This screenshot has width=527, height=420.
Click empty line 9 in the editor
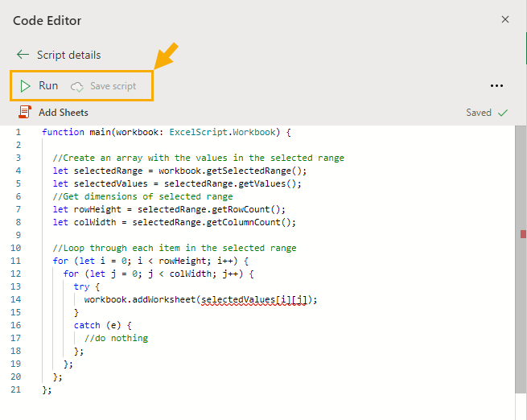278,235
